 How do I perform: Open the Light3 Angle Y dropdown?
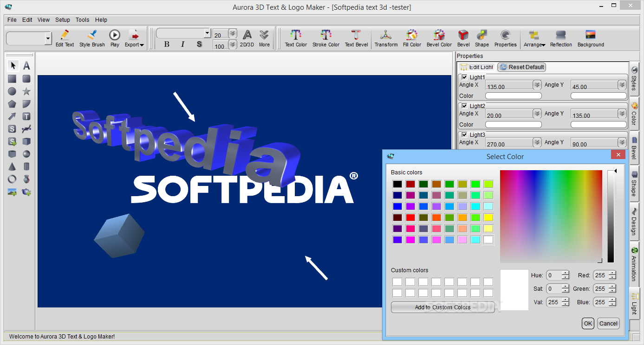pos(622,142)
